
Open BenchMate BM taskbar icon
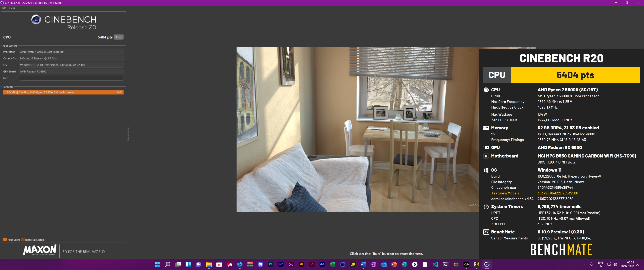tap(476, 264)
